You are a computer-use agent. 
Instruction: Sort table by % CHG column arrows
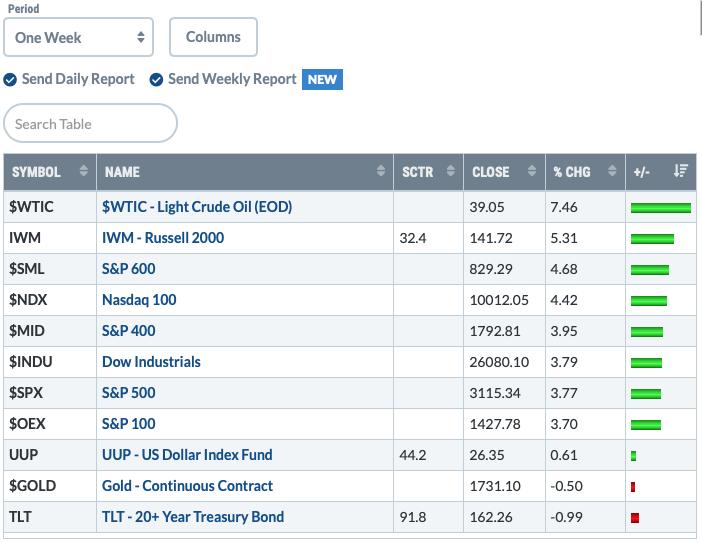(x=612, y=171)
